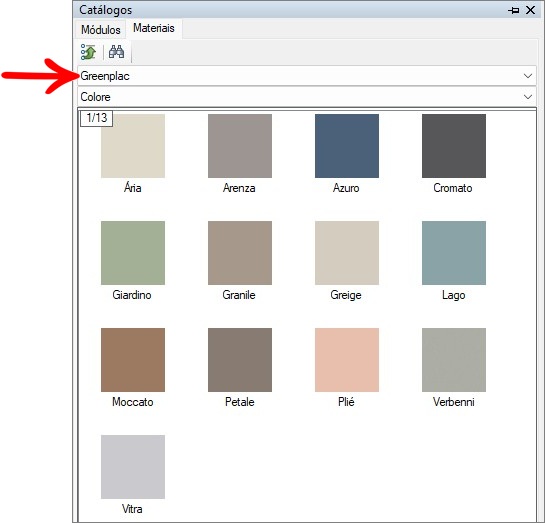Pick the Arenza material swatch
This screenshot has width=545, height=523.
240,146
